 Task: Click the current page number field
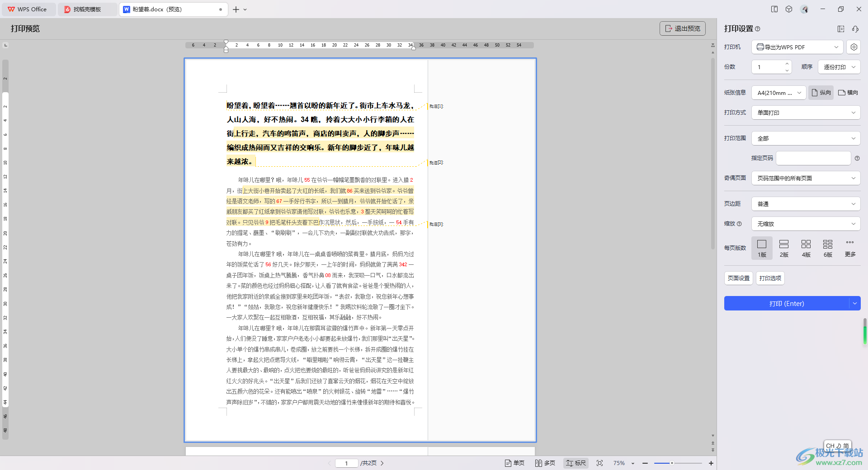pos(347,463)
